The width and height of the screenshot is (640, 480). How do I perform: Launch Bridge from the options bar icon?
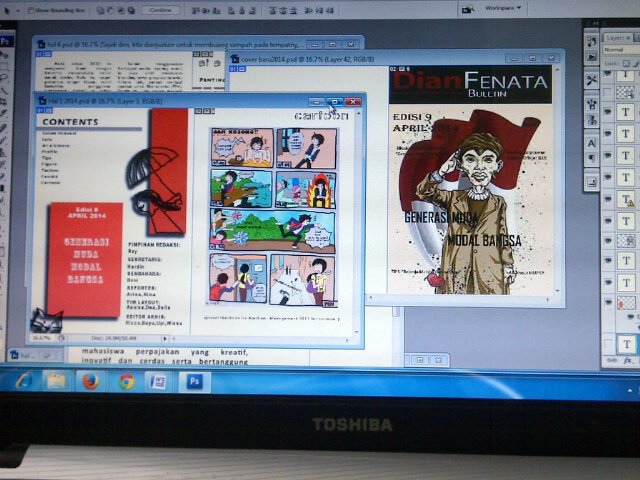pyautogui.click(x=468, y=9)
